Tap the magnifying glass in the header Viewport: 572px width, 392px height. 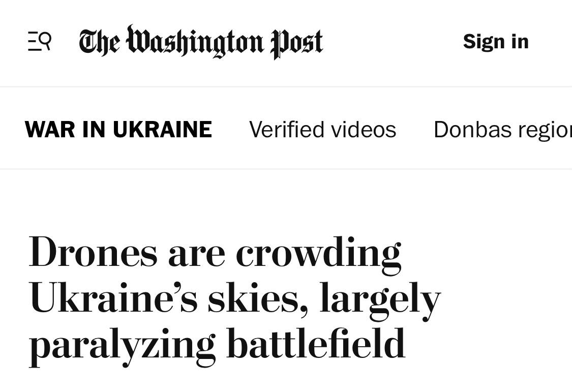point(45,39)
